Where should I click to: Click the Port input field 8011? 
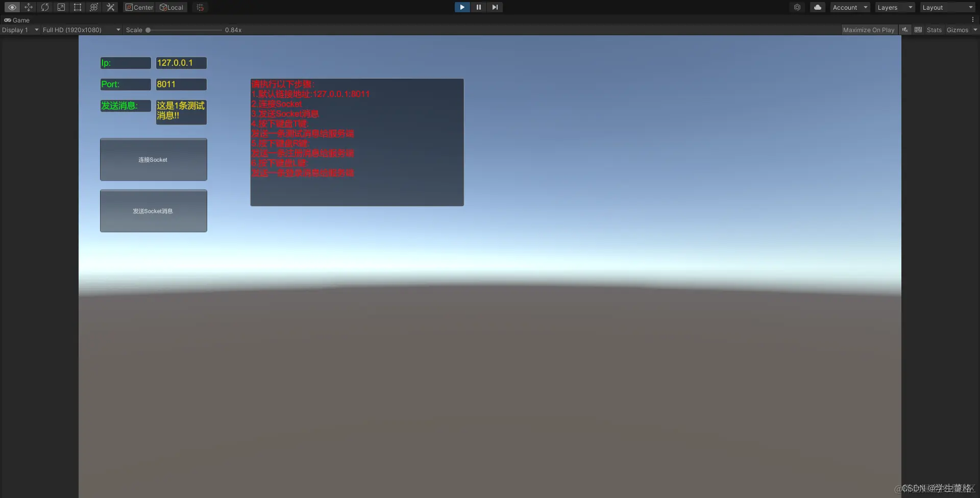[181, 84]
